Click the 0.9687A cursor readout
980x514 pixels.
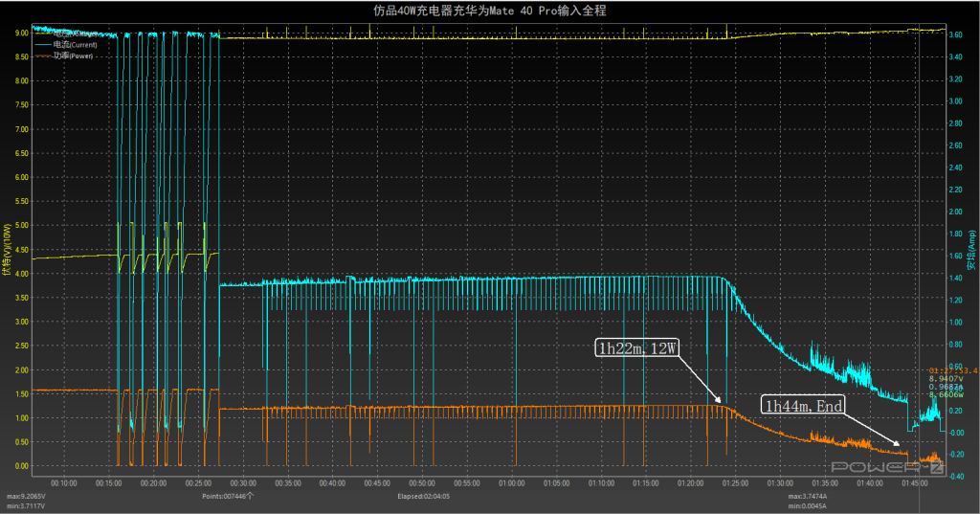click(x=946, y=387)
